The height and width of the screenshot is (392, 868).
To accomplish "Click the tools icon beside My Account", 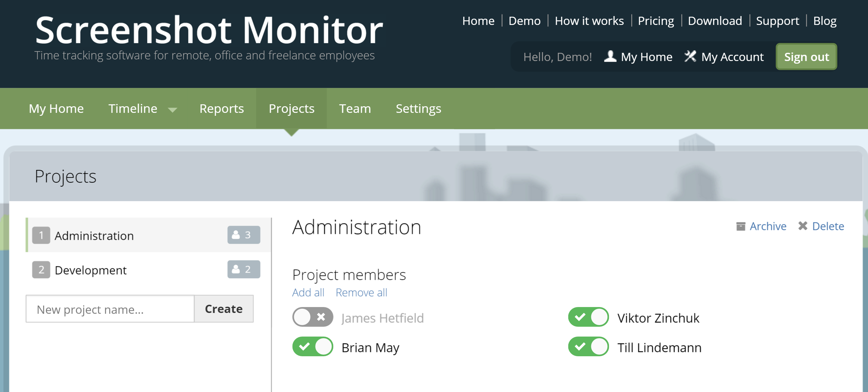I will point(690,56).
